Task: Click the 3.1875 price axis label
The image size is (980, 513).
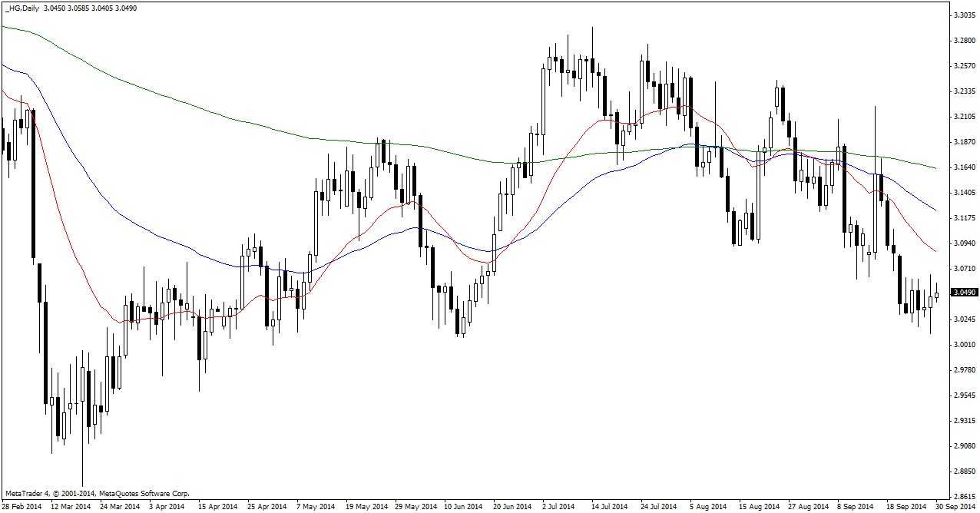Action: pos(963,142)
